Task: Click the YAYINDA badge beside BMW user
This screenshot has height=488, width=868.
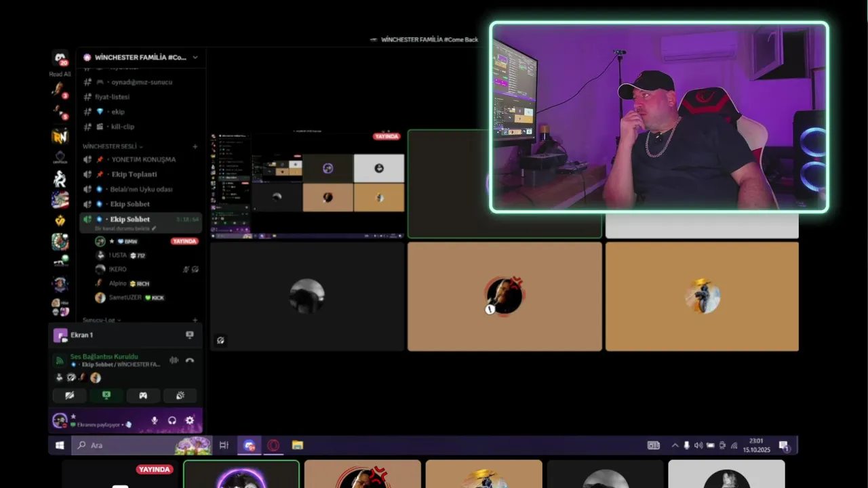Action: (x=184, y=241)
